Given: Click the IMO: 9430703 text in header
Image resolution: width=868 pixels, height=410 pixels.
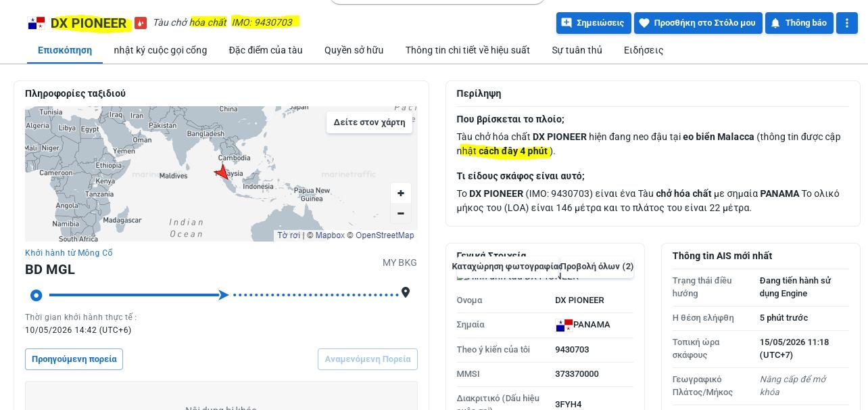Looking at the screenshot, I should [262, 22].
